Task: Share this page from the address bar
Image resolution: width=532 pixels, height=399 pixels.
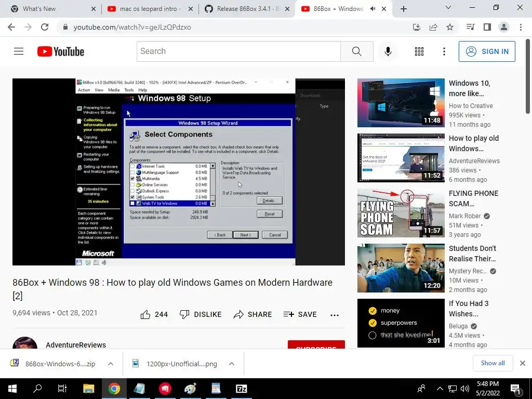Action: [x=433, y=27]
